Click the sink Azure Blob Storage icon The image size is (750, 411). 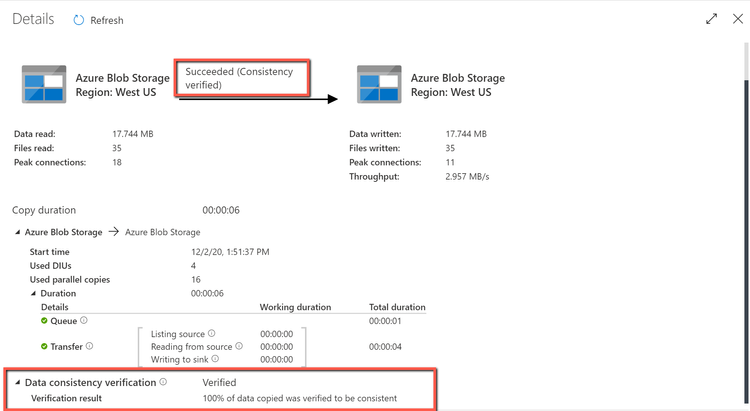(x=379, y=84)
